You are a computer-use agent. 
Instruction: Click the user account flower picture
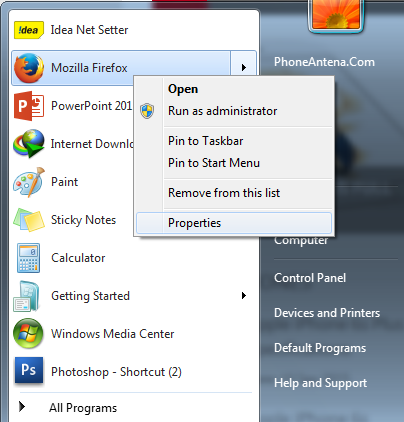pos(336,15)
